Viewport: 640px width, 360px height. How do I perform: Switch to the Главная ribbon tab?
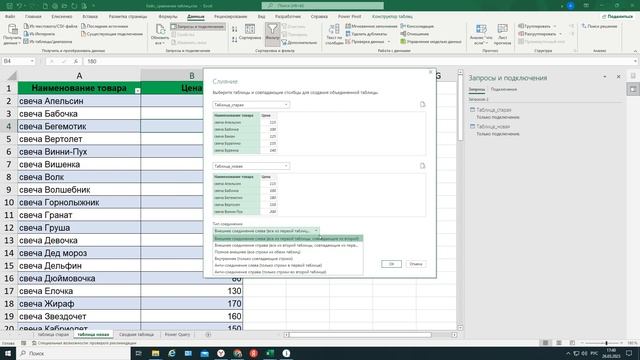click(33, 16)
